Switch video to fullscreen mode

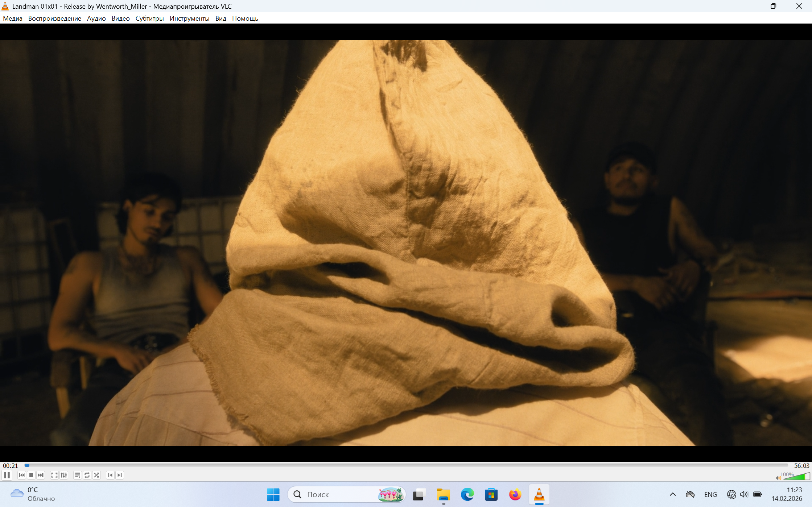[54, 475]
